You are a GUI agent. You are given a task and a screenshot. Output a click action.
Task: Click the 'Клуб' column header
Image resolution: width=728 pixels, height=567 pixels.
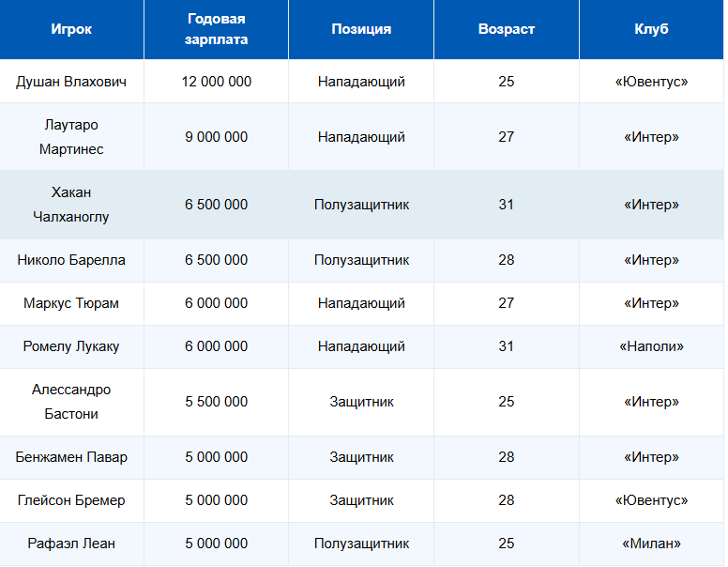click(x=651, y=29)
